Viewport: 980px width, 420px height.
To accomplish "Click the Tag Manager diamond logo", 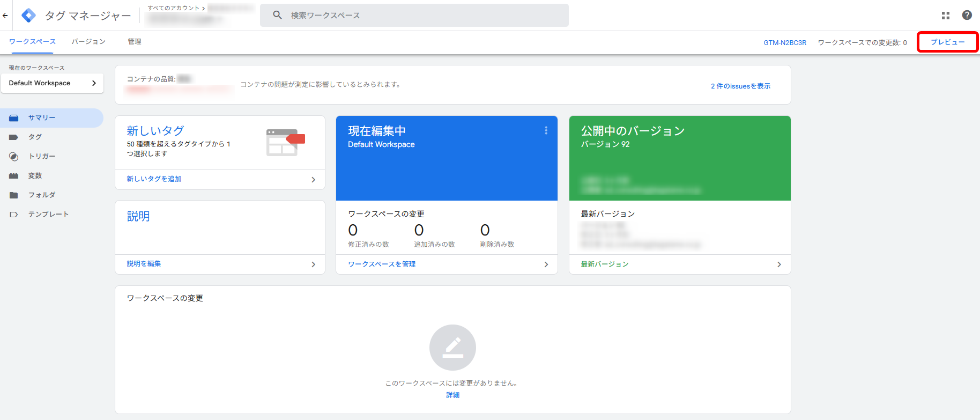I will [28, 16].
